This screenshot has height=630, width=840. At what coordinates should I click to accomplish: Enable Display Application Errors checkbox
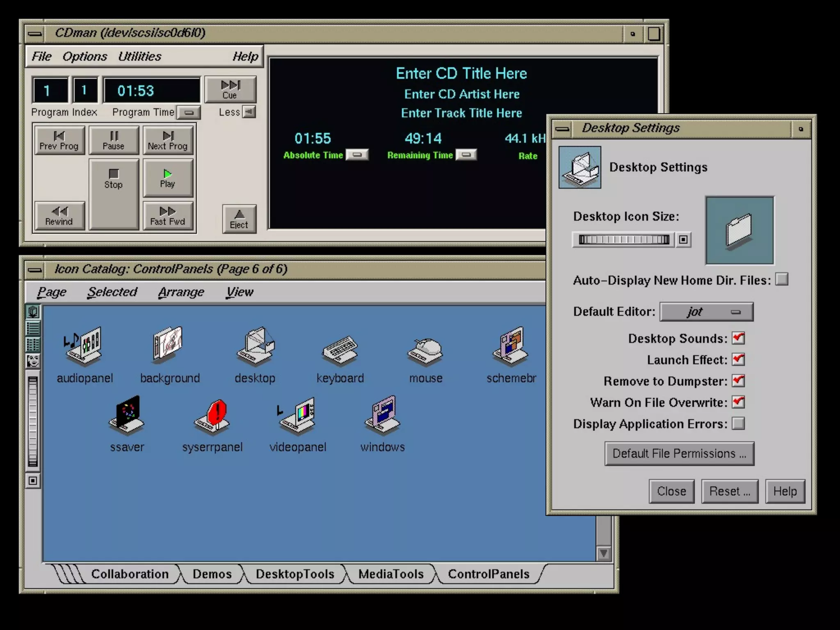pyautogui.click(x=738, y=423)
